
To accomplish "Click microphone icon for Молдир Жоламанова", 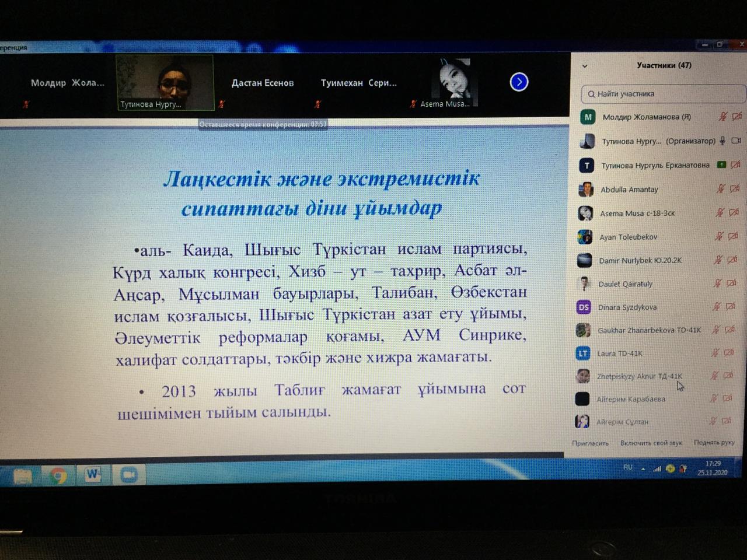I will (722, 117).
